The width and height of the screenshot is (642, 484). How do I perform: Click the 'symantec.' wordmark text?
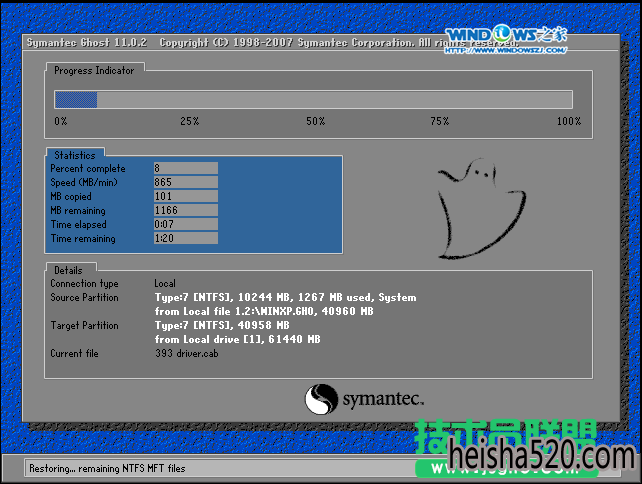coord(383,399)
